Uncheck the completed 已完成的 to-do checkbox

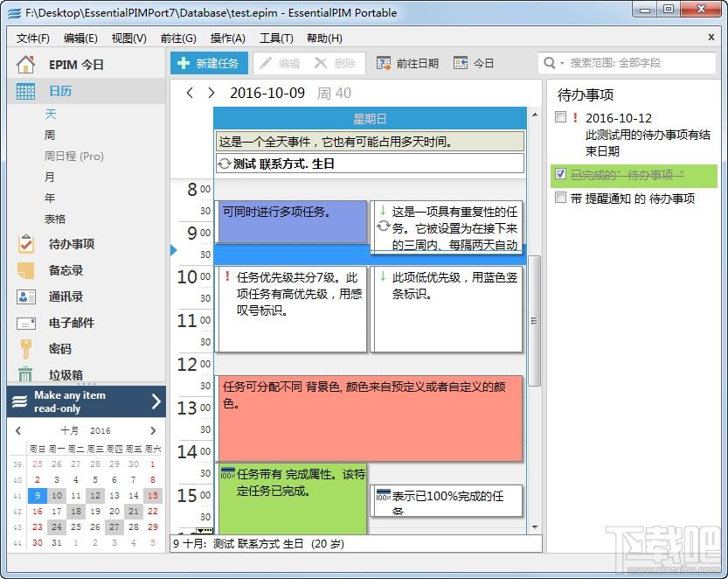(561, 174)
